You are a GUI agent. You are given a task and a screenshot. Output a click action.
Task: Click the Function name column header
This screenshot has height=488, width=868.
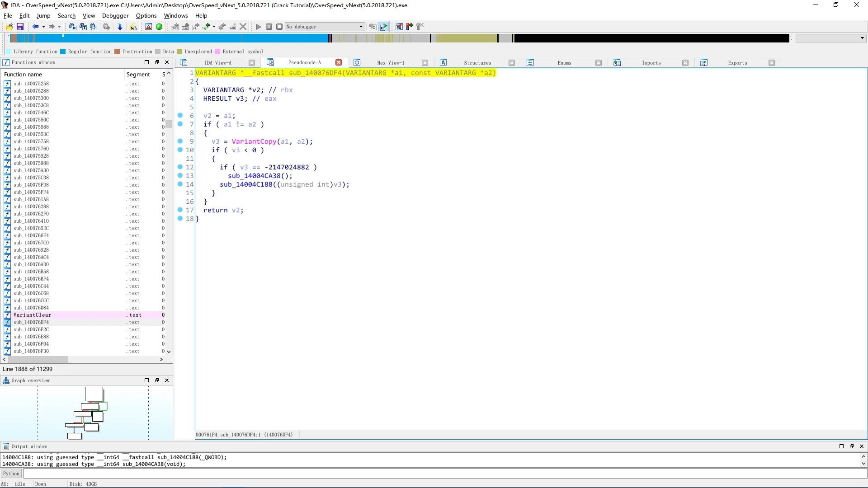pyautogui.click(x=63, y=74)
